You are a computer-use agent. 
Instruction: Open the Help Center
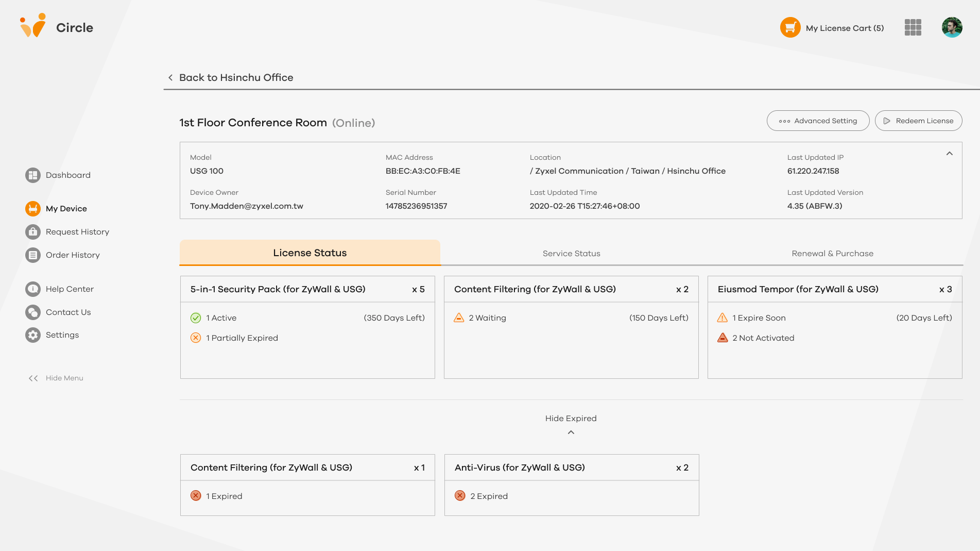(x=70, y=289)
